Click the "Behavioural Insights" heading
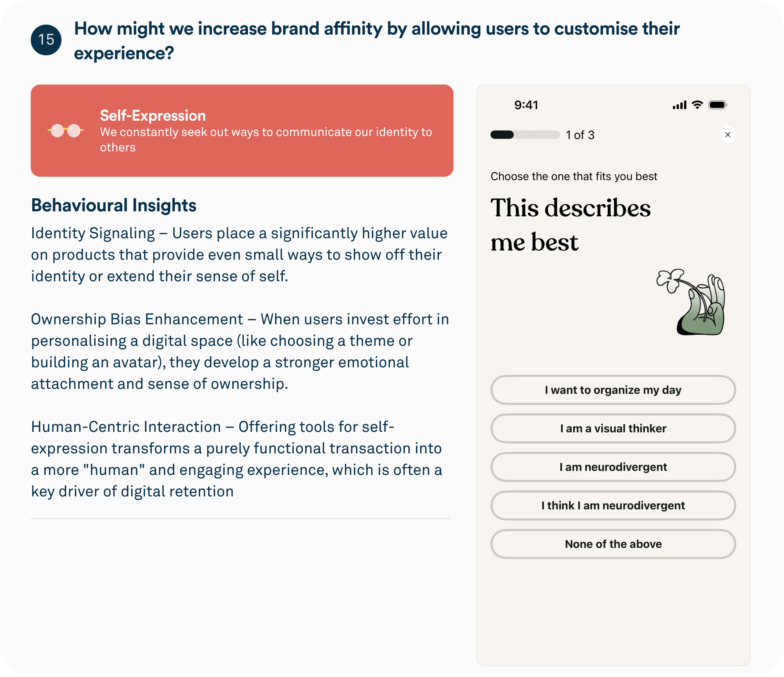The image size is (784, 677). pyautogui.click(x=114, y=205)
